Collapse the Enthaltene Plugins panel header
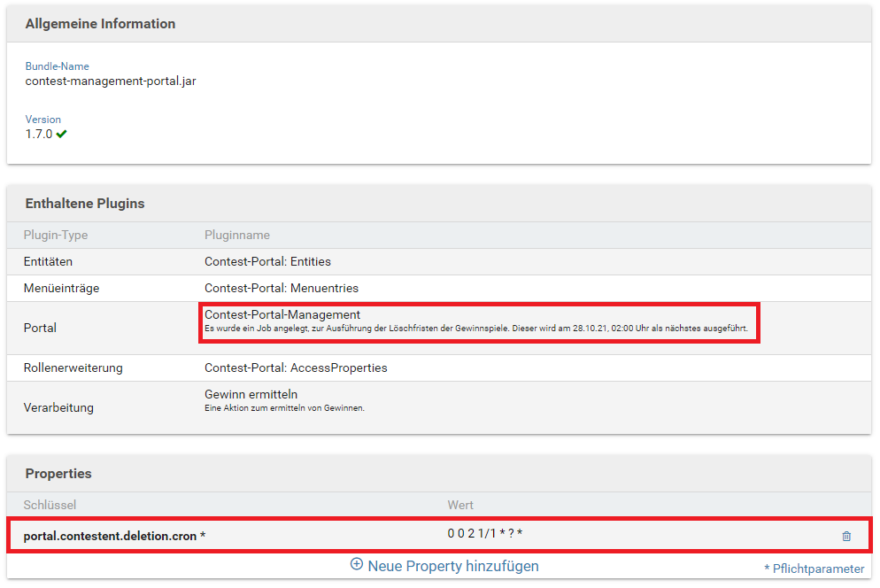 tap(85, 203)
